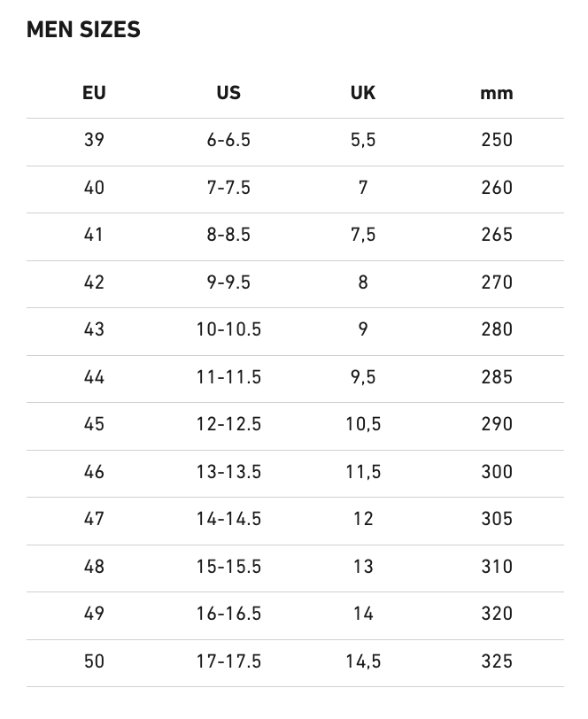Click the mm column header
Viewport: 588px width, 719px height.
pyautogui.click(x=497, y=93)
